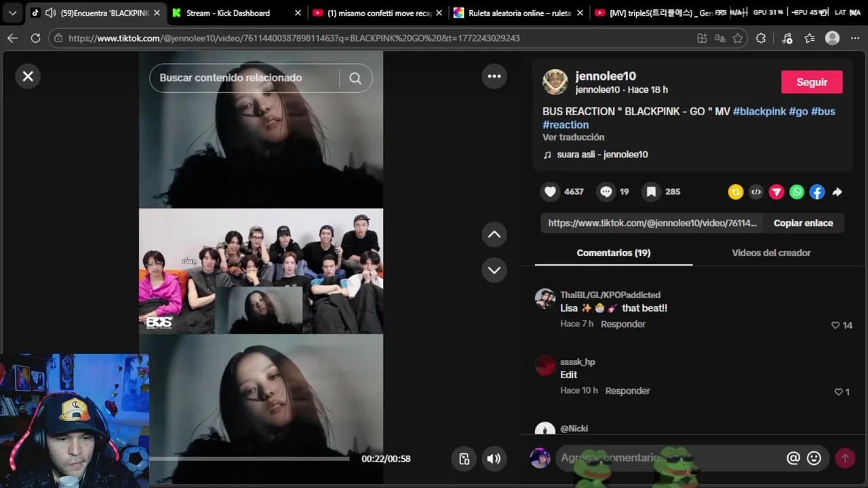Reply to the 'Edit' comment
The image size is (868, 488).
[x=628, y=390]
